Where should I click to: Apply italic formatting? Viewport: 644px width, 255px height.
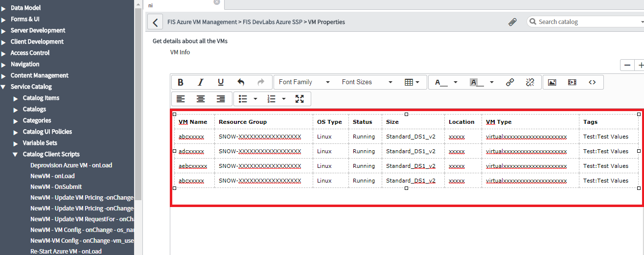(201, 82)
